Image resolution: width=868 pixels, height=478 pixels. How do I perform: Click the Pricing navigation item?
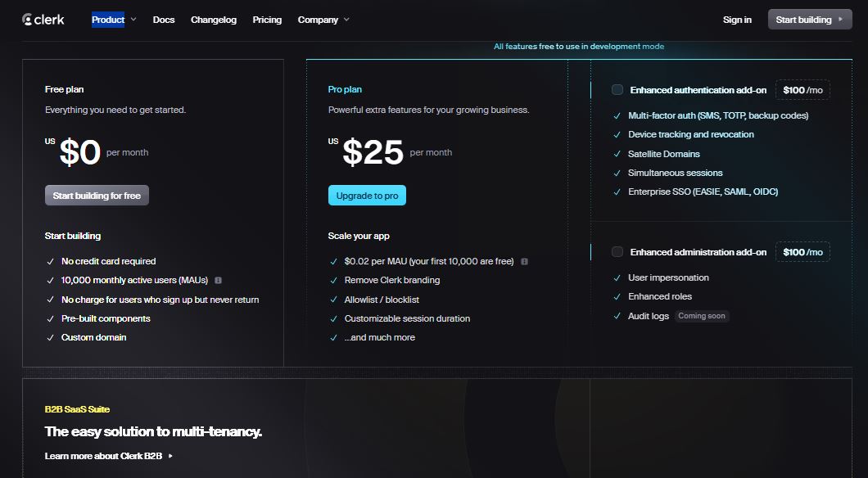click(x=267, y=20)
